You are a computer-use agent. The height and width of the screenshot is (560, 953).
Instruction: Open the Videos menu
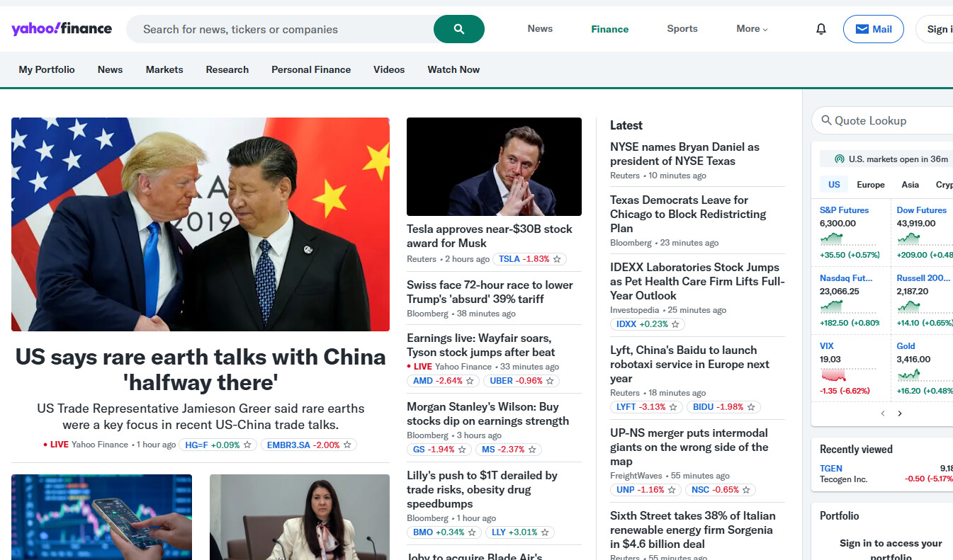[389, 69]
